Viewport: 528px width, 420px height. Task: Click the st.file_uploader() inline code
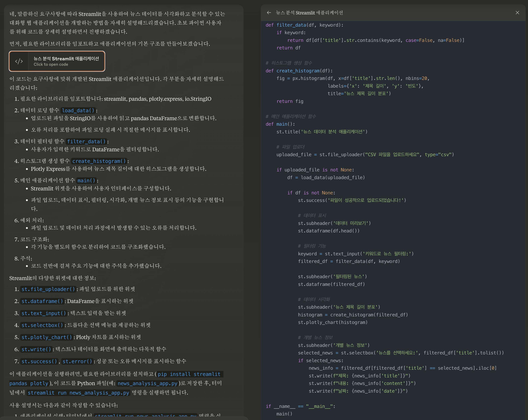pyautogui.click(x=48, y=289)
